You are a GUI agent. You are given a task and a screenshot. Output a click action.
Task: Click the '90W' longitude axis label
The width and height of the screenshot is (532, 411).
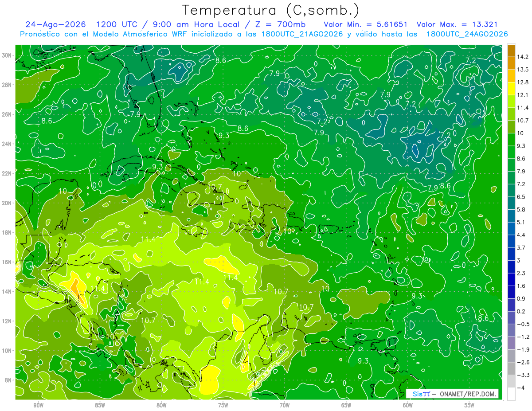39,405
